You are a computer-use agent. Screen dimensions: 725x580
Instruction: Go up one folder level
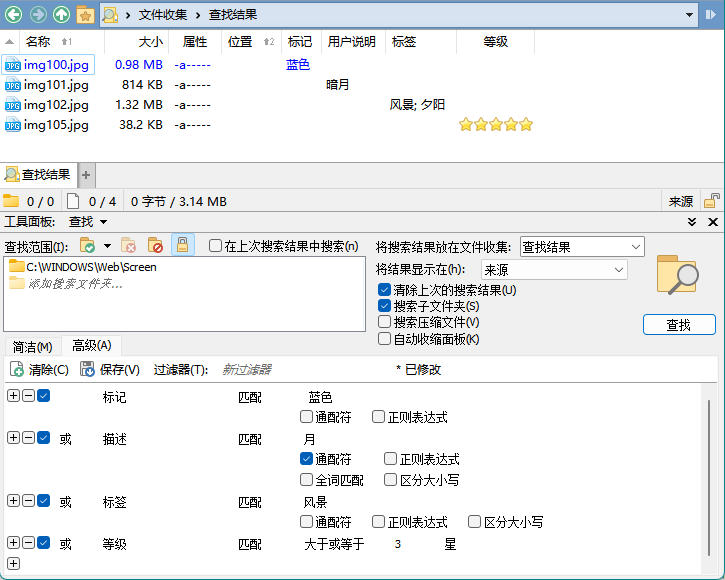(x=62, y=15)
